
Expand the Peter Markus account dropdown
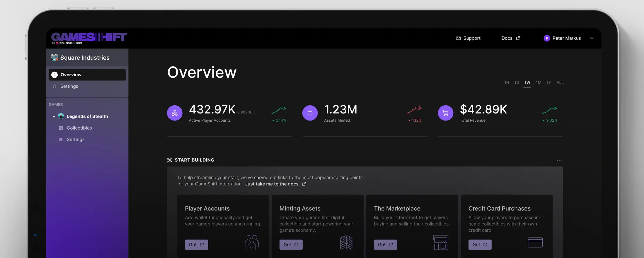tap(592, 38)
